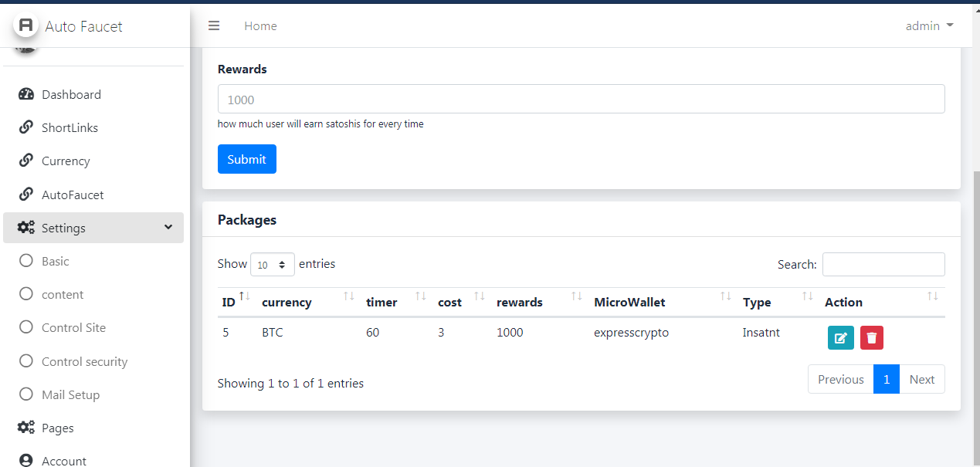980x467 pixels.
Task: Select the ShortLinks sidebar icon
Action: point(25,127)
